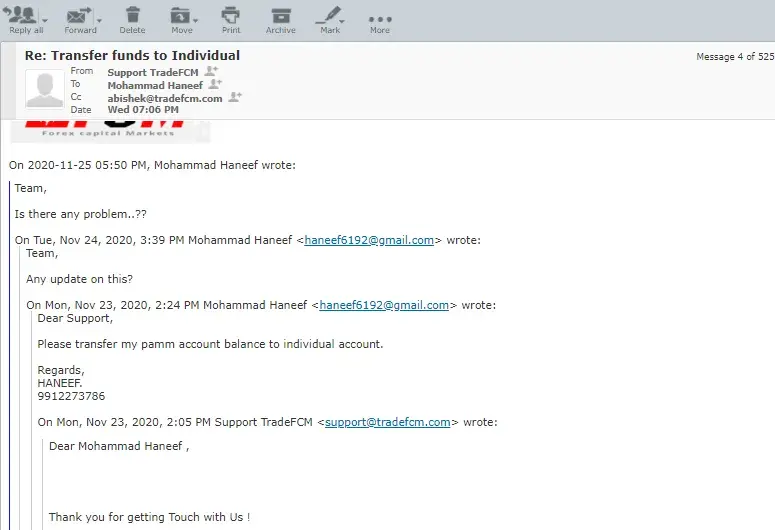Click the subject 'Re: Transfer funds to Individual'
The height and width of the screenshot is (530, 775).
pyautogui.click(x=132, y=55)
